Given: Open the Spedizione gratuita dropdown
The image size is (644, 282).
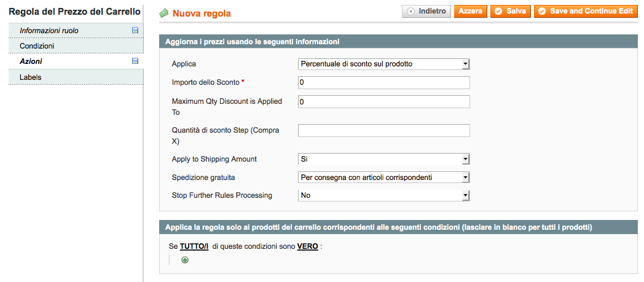Looking at the screenshot, I should pyautogui.click(x=383, y=178).
